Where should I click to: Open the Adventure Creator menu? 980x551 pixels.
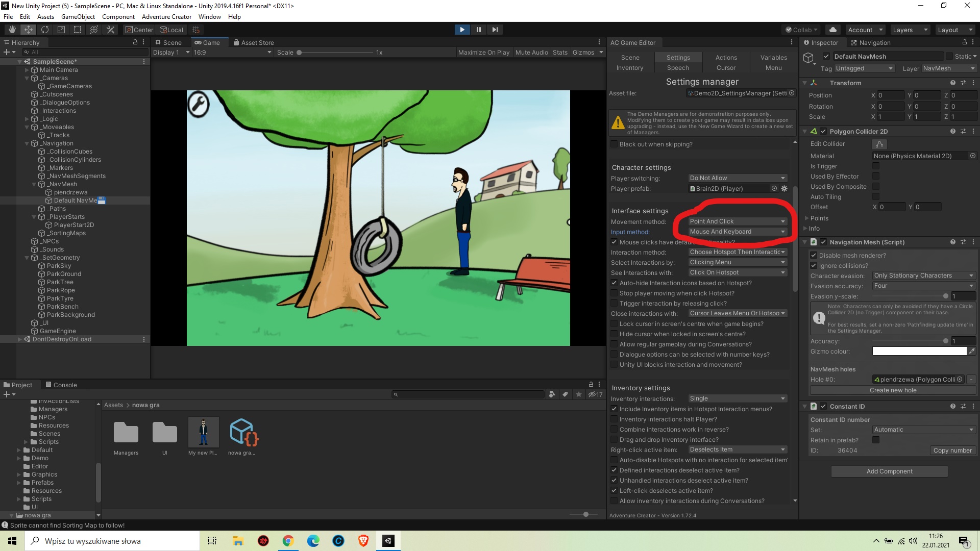pyautogui.click(x=166, y=17)
